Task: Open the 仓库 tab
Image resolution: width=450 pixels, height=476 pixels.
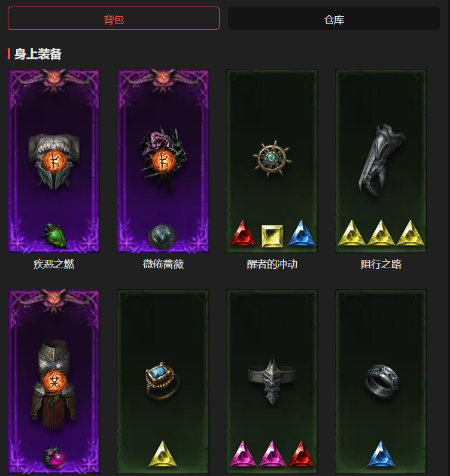Action: [x=334, y=18]
